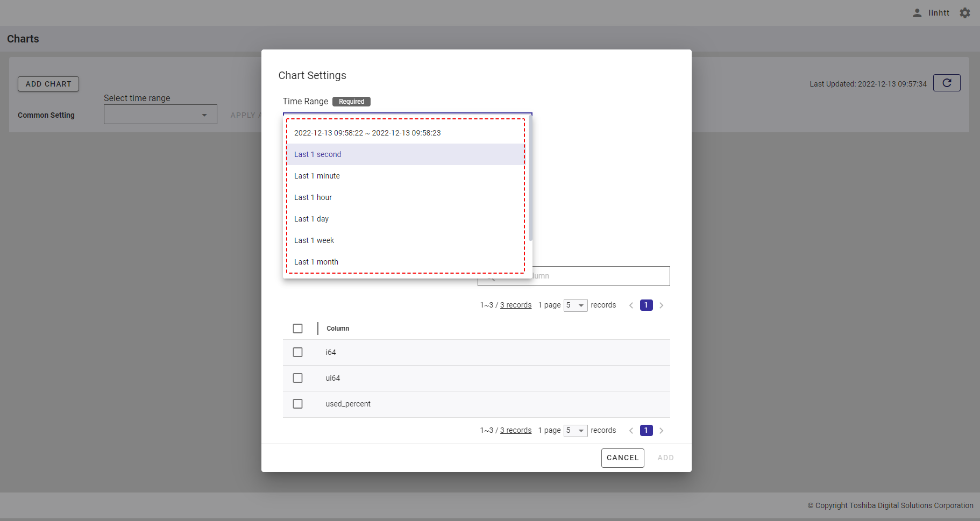Select Last 1 hour option
This screenshot has width=980, height=521.
point(313,197)
